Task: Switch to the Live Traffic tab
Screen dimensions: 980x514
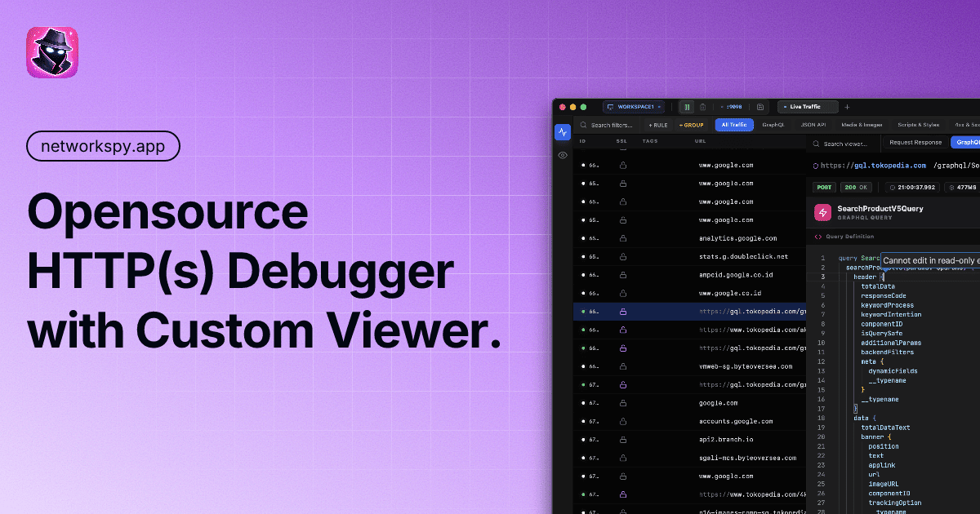Action: 808,107
